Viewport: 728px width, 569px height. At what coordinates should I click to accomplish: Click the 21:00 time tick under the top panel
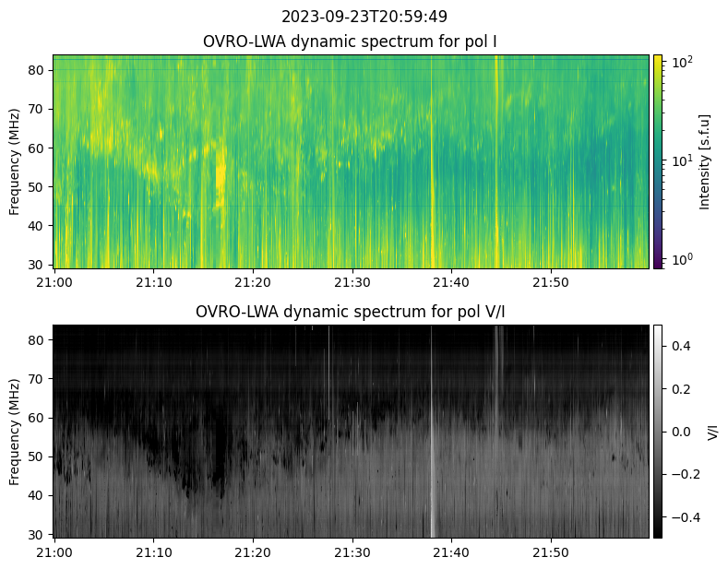(54, 281)
